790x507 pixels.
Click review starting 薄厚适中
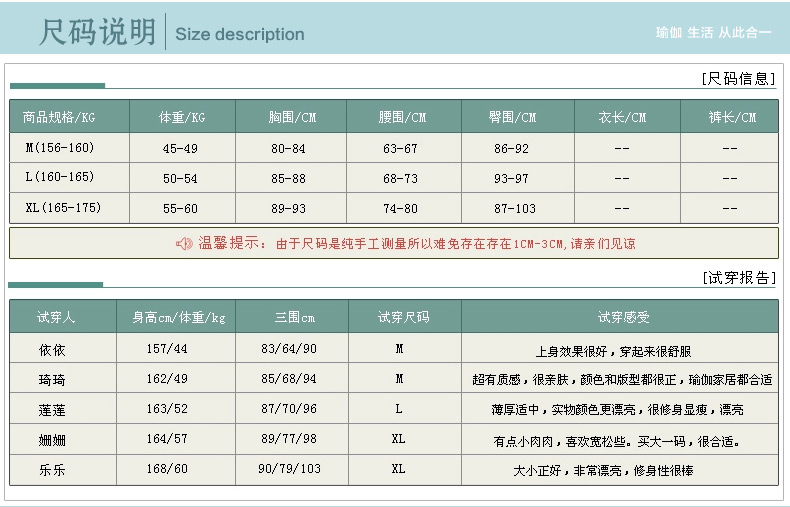click(x=617, y=410)
